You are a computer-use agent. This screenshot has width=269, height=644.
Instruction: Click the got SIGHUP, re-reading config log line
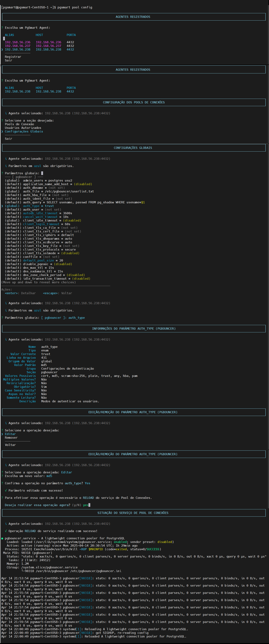click(75, 633)
